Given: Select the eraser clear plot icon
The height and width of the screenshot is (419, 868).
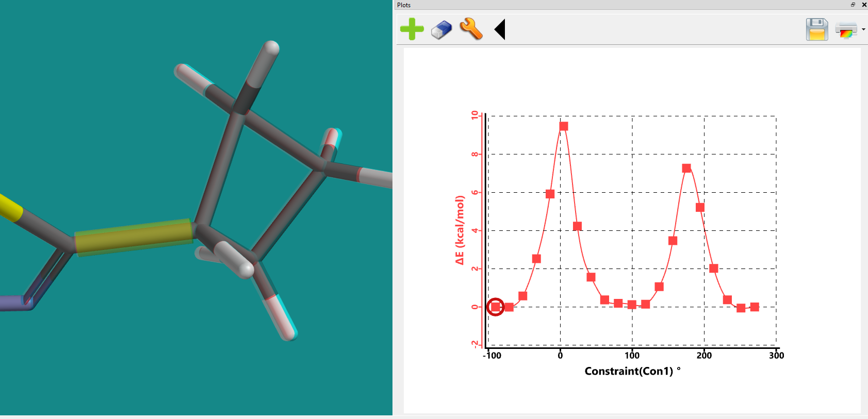Looking at the screenshot, I should pyautogui.click(x=441, y=30).
